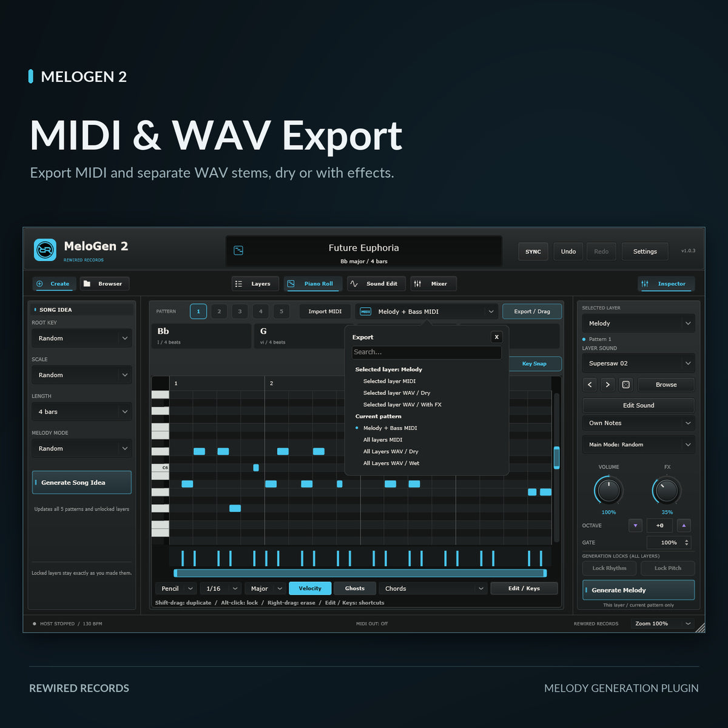Switch to the Sound Edit view

click(x=375, y=283)
